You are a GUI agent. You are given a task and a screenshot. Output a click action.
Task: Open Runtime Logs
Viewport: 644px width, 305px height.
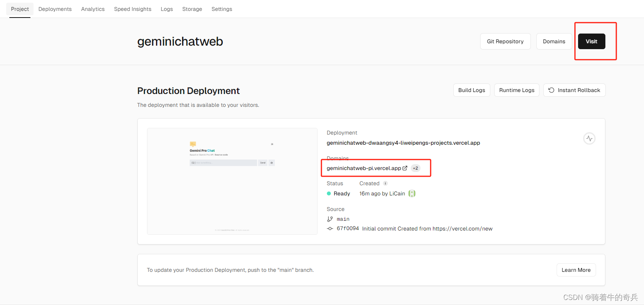517,90
